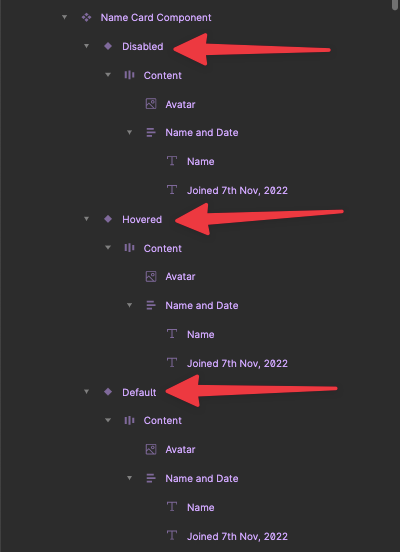Viewport: 400px width, 552px height.
Task: Select Joined 7th Nov, 2022 under Default
Action: (x=237, y=536)
